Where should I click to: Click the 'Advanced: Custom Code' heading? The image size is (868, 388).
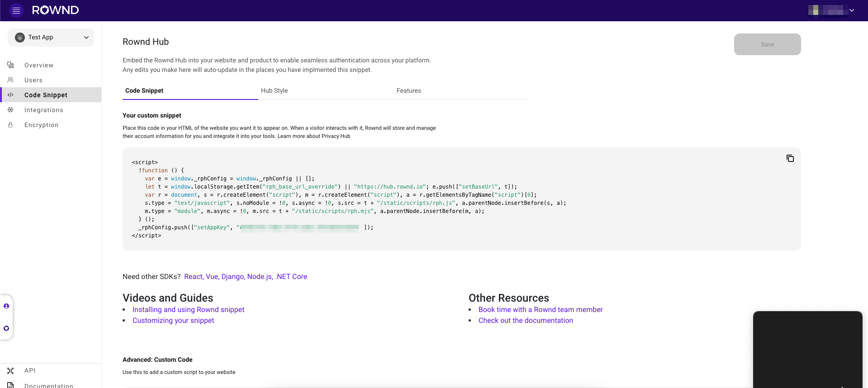pyautogui.click(x=157, y=360)
